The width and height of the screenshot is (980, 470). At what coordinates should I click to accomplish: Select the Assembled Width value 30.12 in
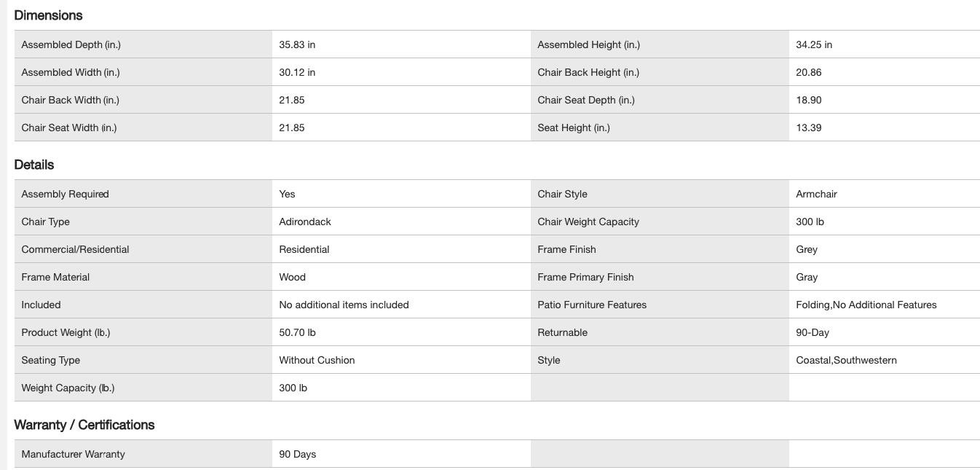tap(297, 72)
